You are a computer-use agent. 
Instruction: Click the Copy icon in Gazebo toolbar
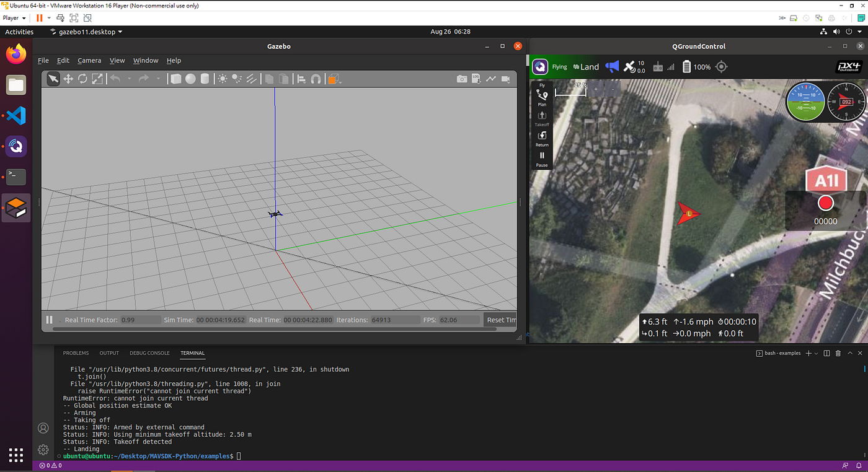tap(269, 79)
